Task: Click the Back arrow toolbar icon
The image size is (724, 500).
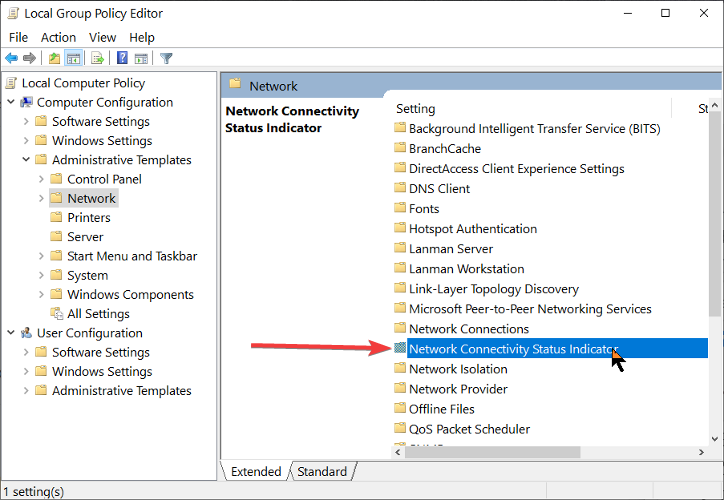Action: pyautogui.click(x=12, y=58)
